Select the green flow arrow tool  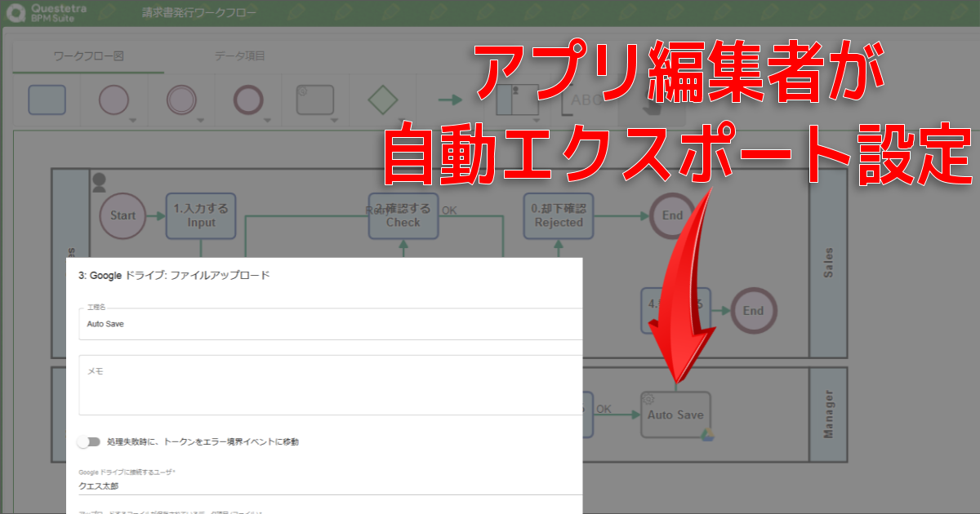coord(450,100)
